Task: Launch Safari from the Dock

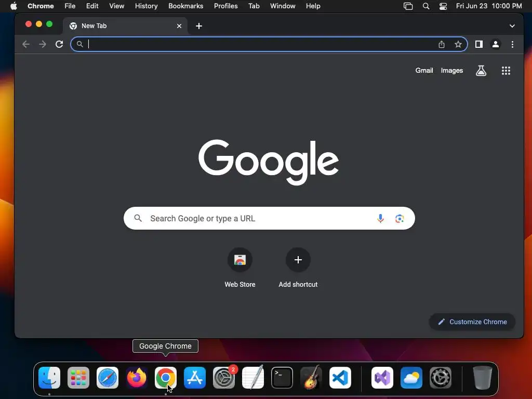Action: click(108, 378)
